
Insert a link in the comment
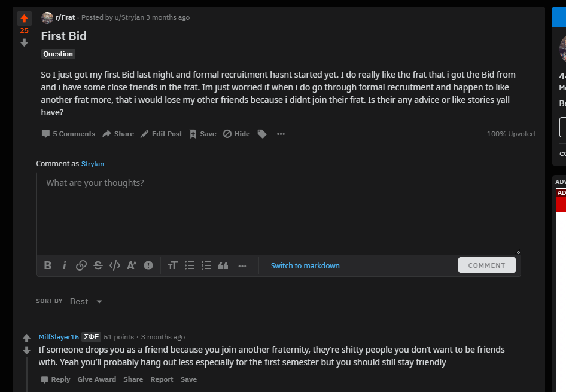coord(81,266)
